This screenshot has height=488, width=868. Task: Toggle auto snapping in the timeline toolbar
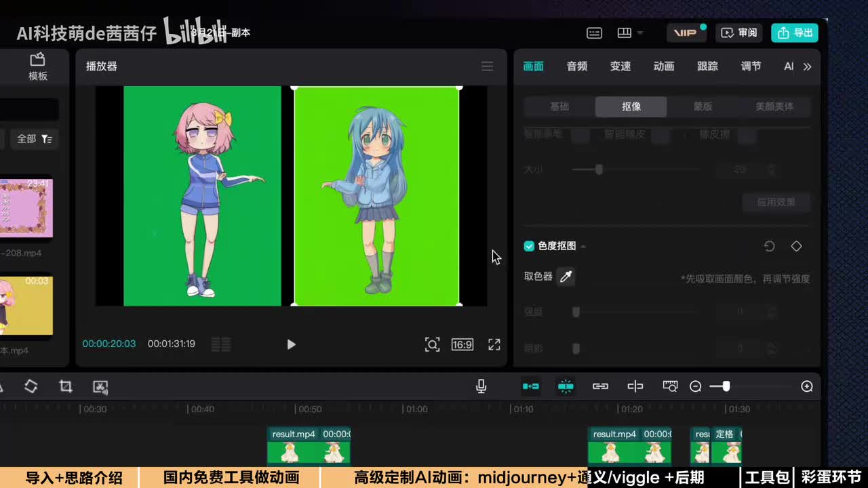(566, 386)
